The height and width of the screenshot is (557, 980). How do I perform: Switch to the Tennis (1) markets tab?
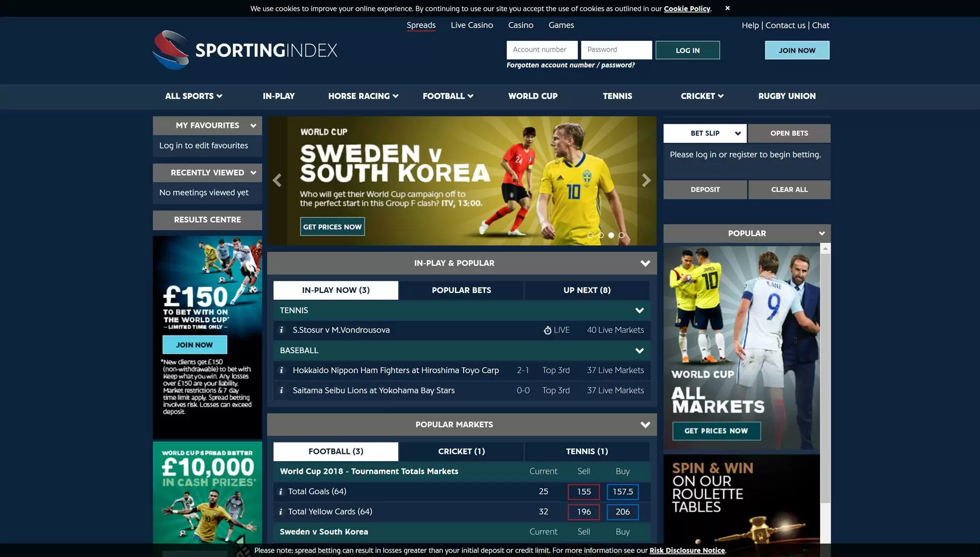587,452
